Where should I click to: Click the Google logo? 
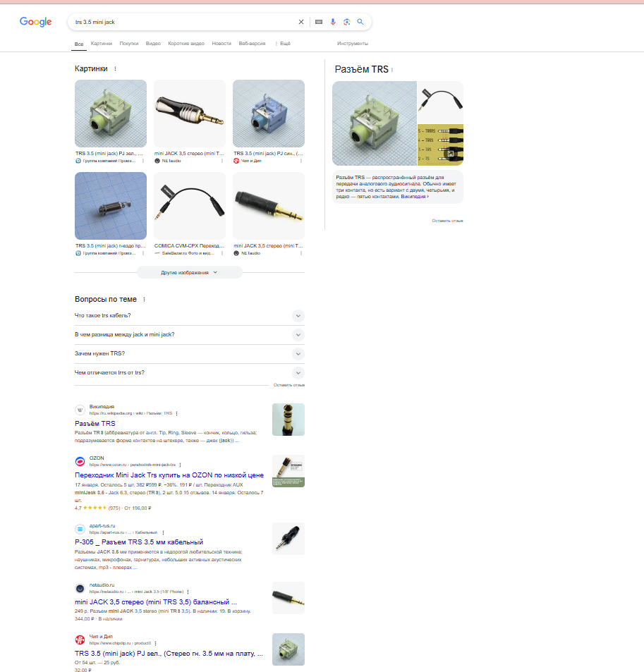(35, 22)
